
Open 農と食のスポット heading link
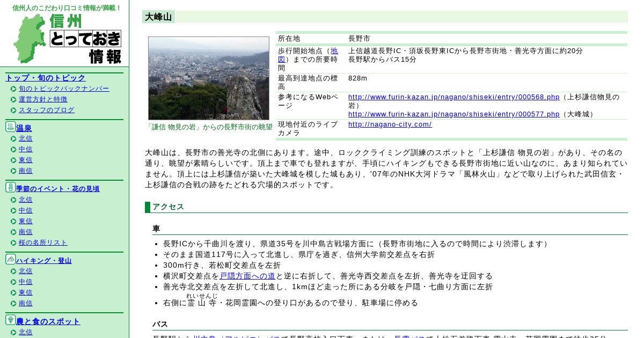coord(48,321)
